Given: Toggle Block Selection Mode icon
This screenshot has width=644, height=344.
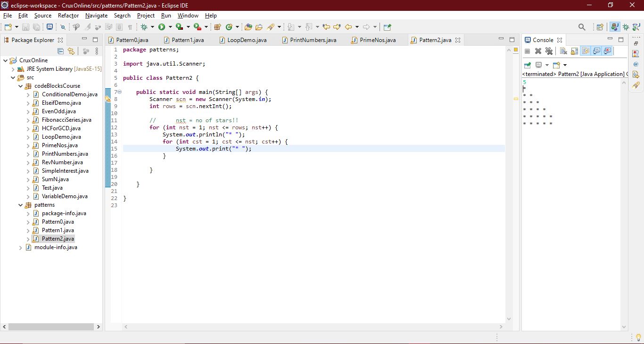Looking at the screenshot, I should (119, 27).
